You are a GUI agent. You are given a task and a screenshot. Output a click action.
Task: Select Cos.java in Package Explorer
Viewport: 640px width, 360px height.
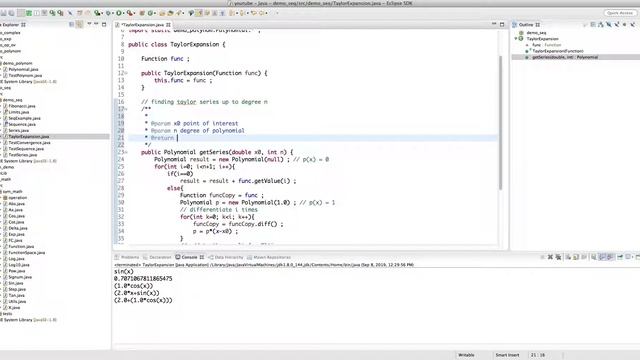(x=16, y=216)
